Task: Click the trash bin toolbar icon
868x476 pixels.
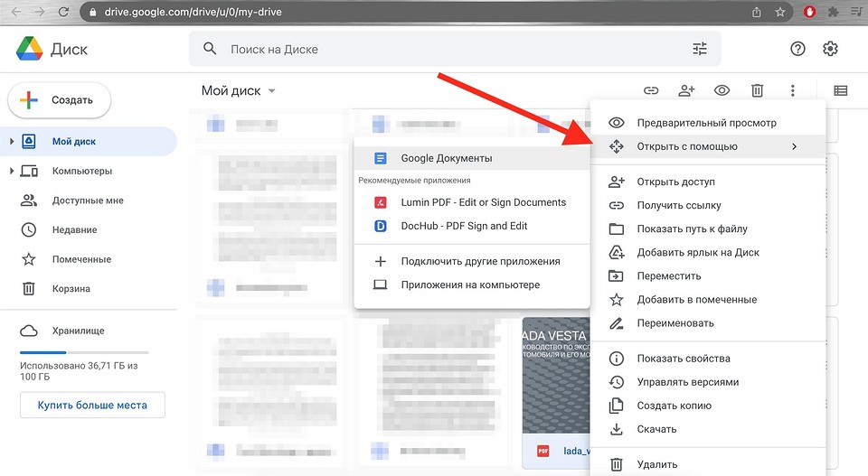Action: [757, 90]
